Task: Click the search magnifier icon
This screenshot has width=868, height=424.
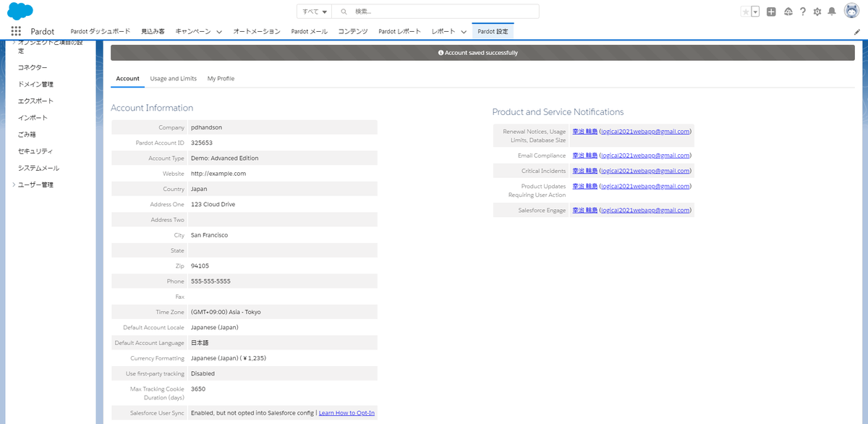Action: [x=344, y=12]
